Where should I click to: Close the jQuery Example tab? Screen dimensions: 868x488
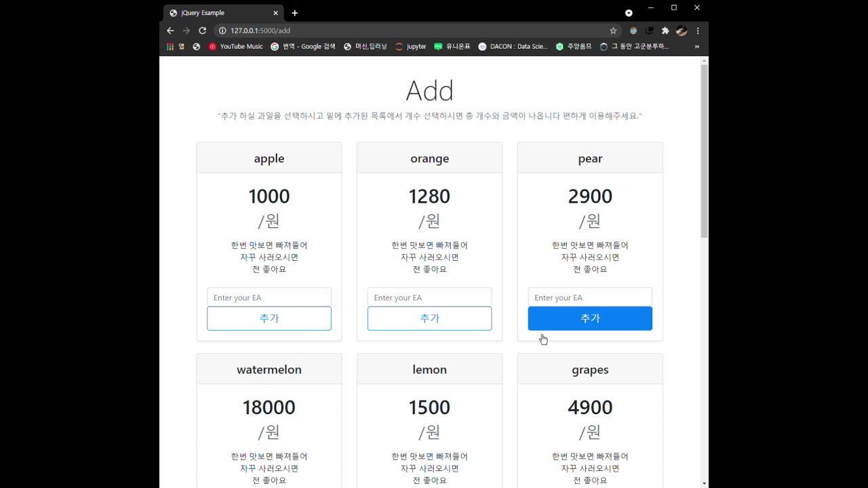click(275, 13)
